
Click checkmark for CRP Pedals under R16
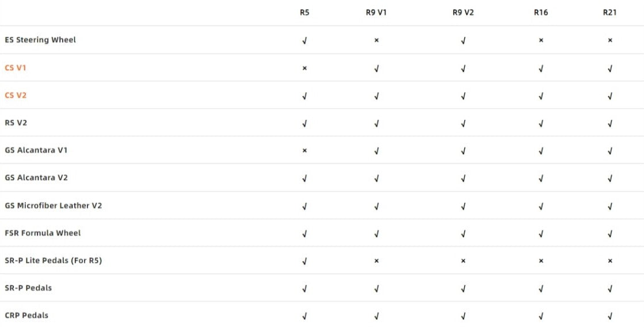(540, 316)
